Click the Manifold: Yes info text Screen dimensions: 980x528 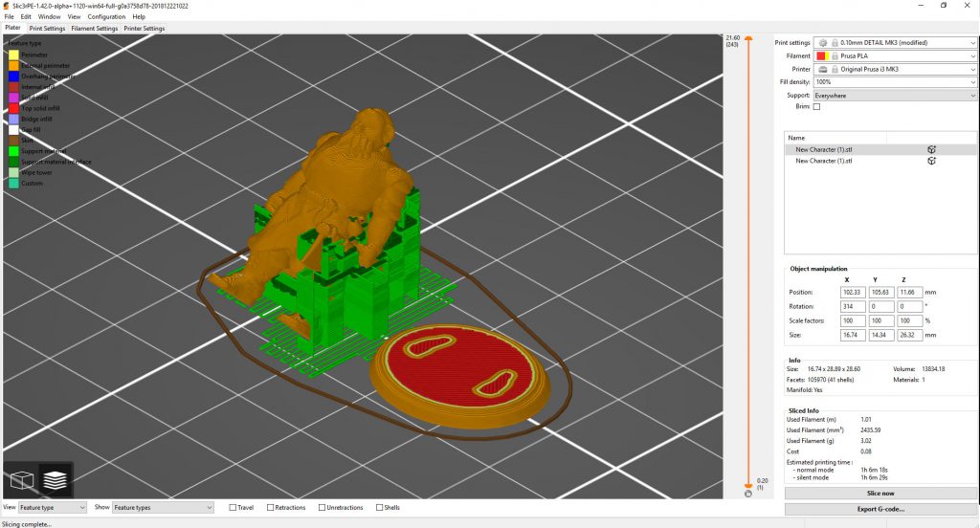point(804,390)
